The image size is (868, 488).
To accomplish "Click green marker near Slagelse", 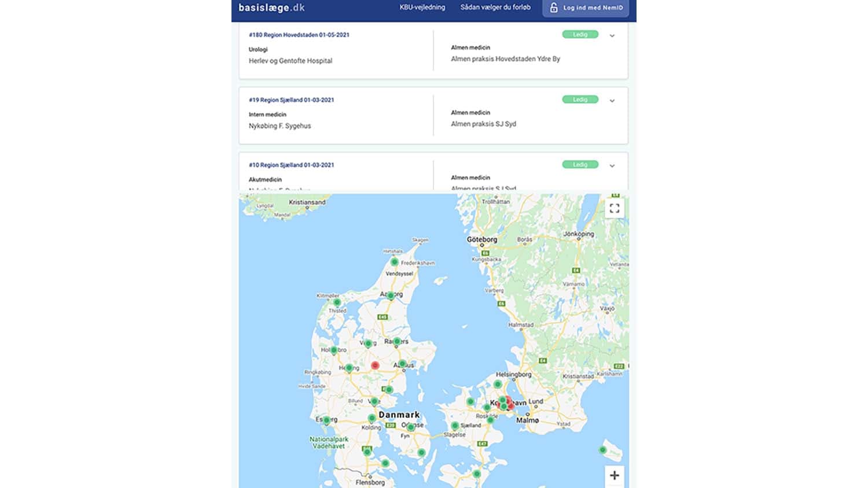I will pyautogui.click(x=455, y=426).
